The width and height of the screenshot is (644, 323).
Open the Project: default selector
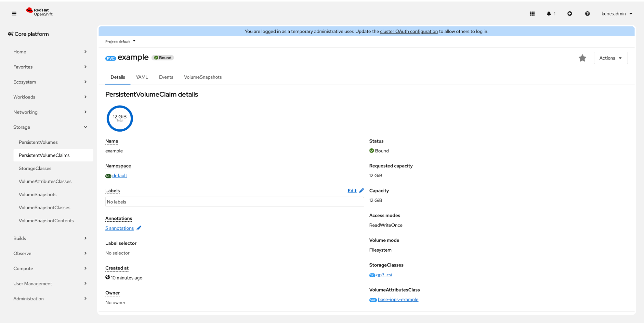point(120,42)
